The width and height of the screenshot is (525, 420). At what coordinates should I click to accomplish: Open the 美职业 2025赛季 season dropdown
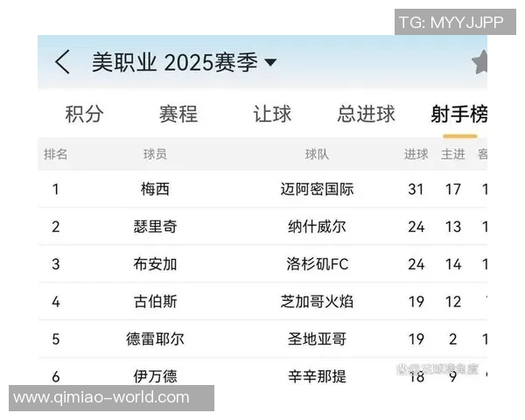point(184,62)
